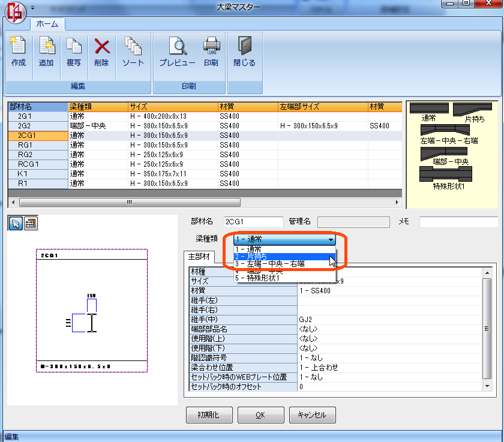Select the measurement tool beside pointer icon
This screenshot has height=442, width=504.
click(x=31, y=224)
